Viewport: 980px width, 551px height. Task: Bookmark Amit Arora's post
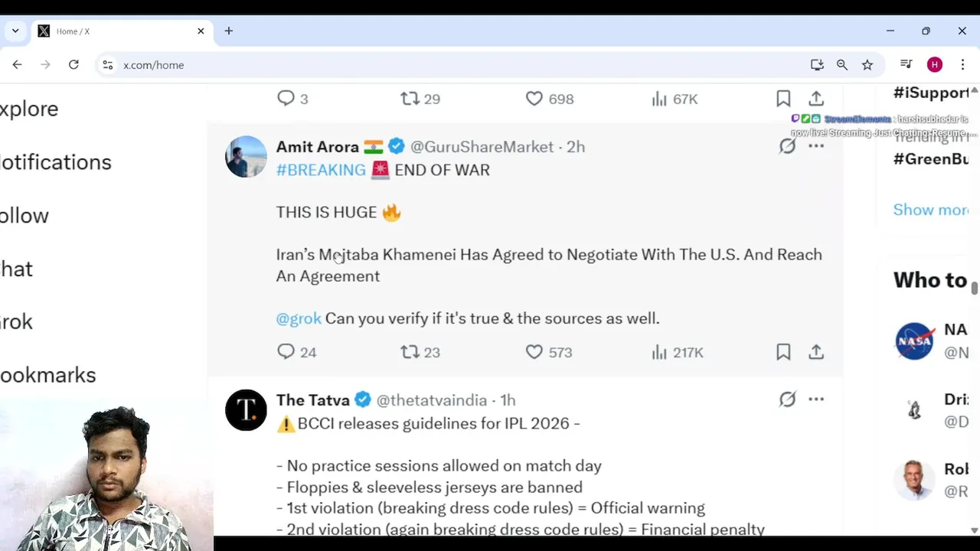pos(783,352)
